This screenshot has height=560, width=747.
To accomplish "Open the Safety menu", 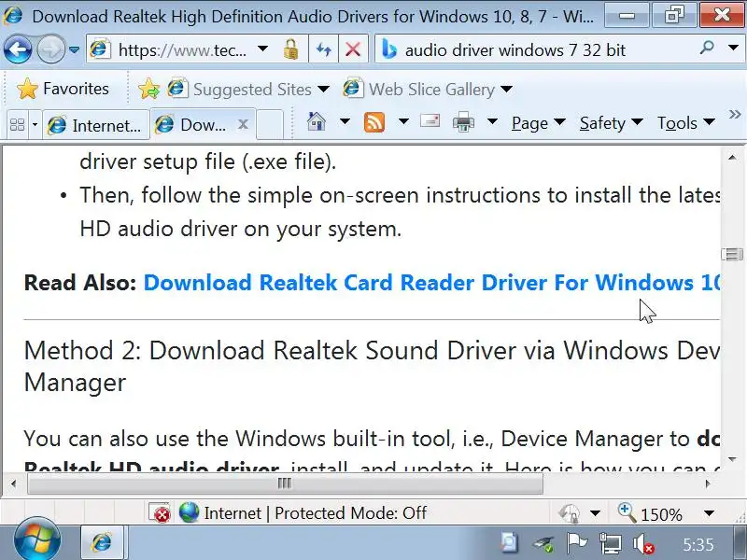I will pyautogui.click(x=611, y=123).
